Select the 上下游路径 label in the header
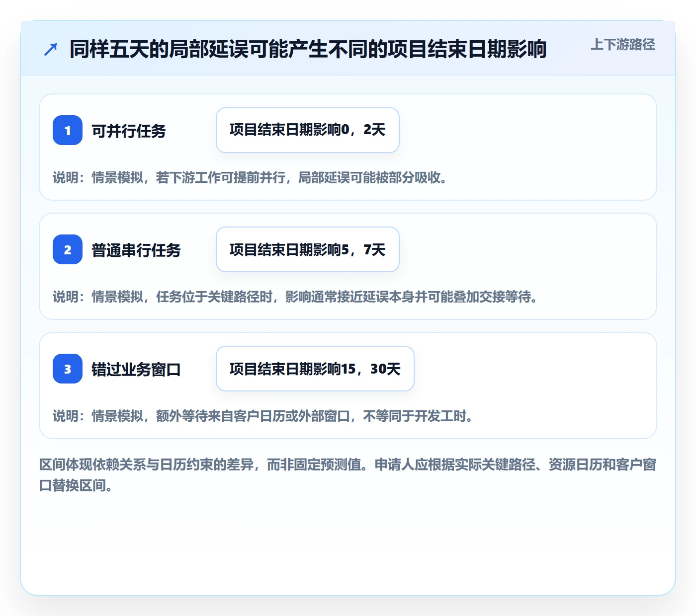The height and width of the screenshot is (616, 696). tap(623, 45)
